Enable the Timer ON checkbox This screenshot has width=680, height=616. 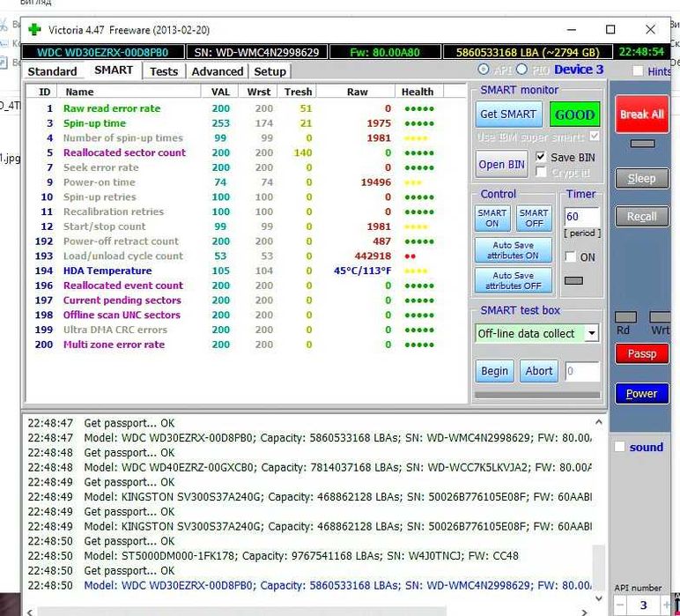tap(571, 256)
